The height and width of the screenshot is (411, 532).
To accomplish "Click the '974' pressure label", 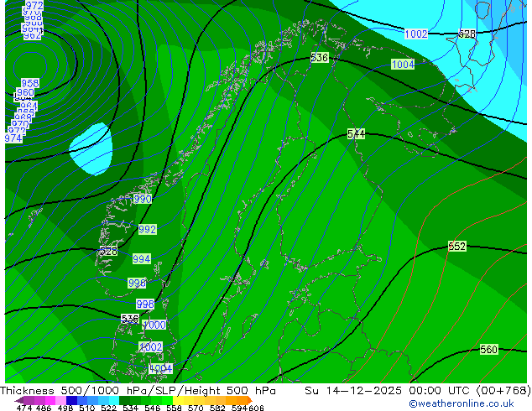I will tap(13, 138).
